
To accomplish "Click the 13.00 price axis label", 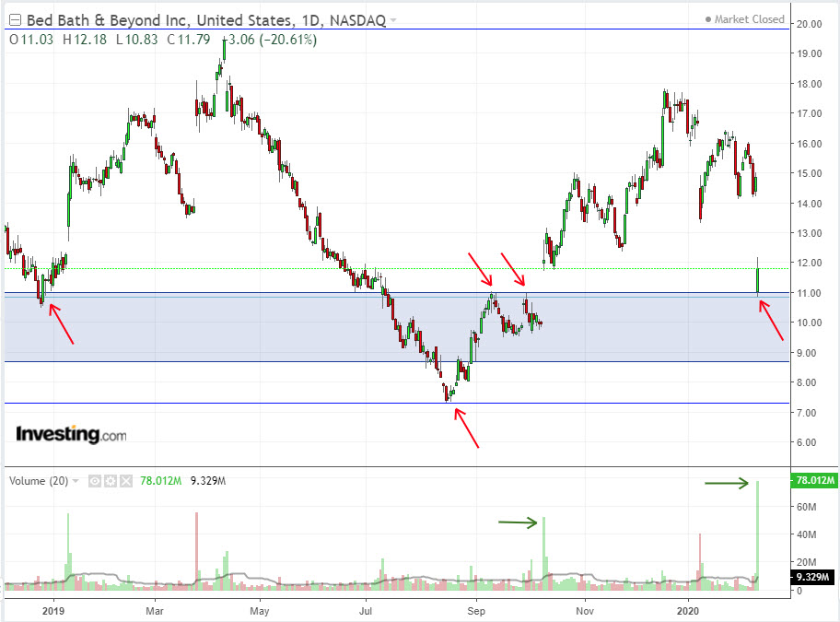I will [809, 233].
